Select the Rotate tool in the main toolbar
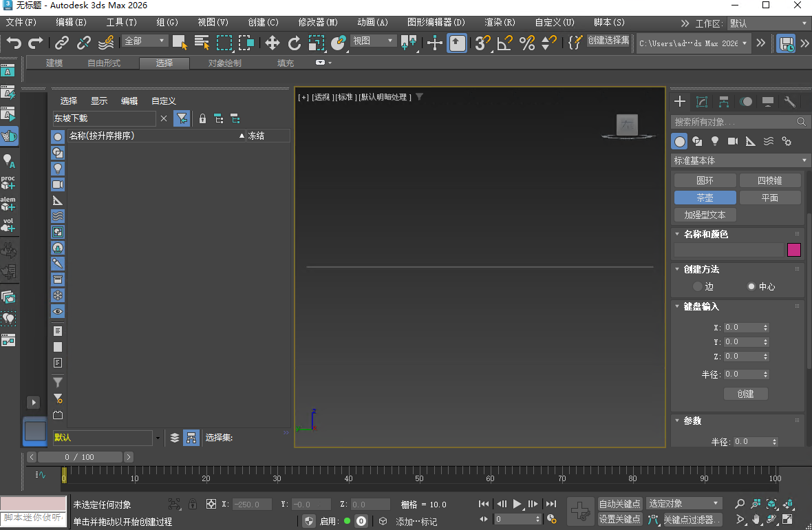The width and height of the screenshot is (812, 530). point(294,43)
